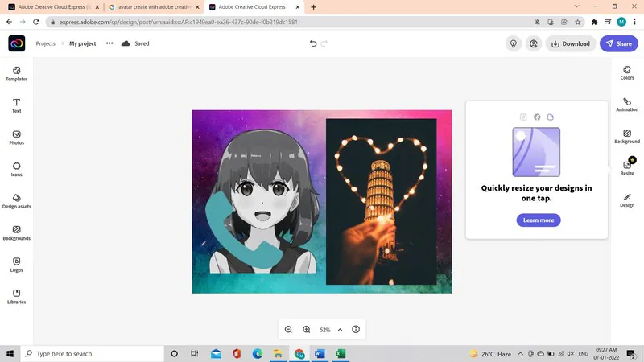This screenshot has height=362, width=644.
Task: Open the Templates panel
Action: point(16,74)
